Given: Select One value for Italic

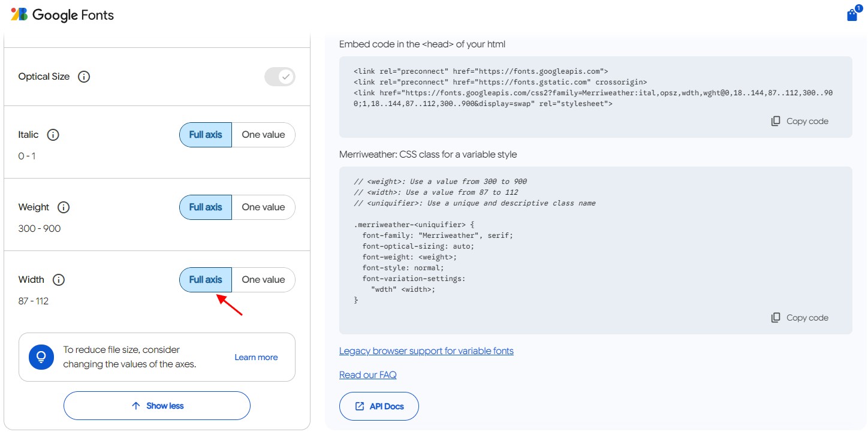Looking at the screenshot, I should click(263, 135).
